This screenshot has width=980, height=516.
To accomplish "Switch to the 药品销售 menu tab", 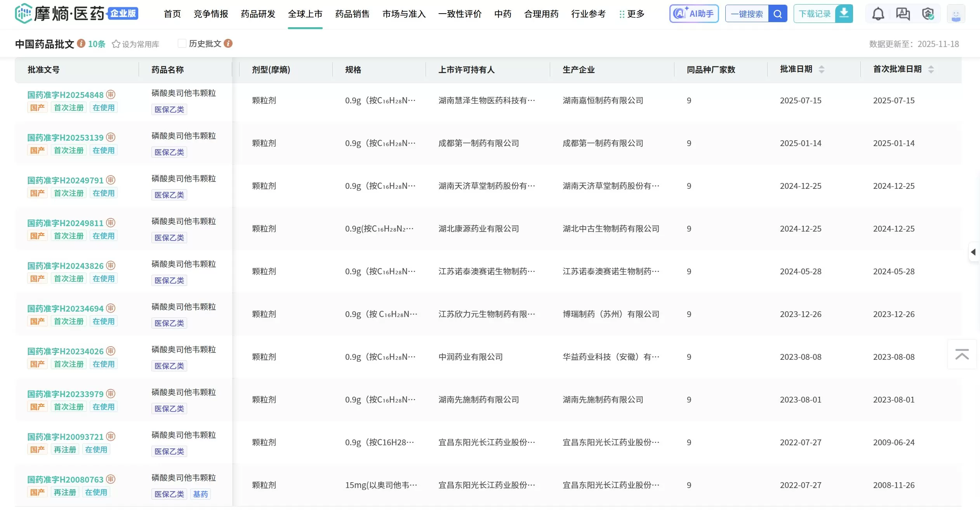I will pyautogui.click(x=352, y=14).
